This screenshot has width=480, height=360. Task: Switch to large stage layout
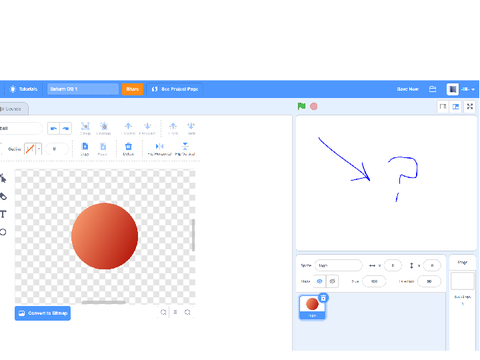tap(455, 107)
